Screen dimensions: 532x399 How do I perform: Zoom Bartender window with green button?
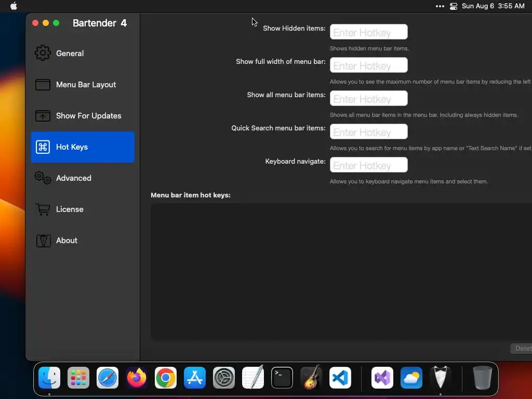coord(56,23)
